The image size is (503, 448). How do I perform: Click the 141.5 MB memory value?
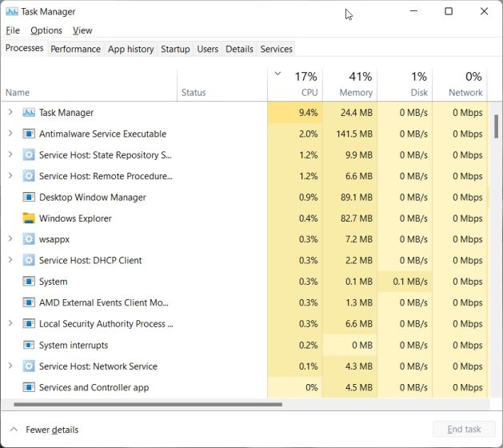click(x=354, y=134)
